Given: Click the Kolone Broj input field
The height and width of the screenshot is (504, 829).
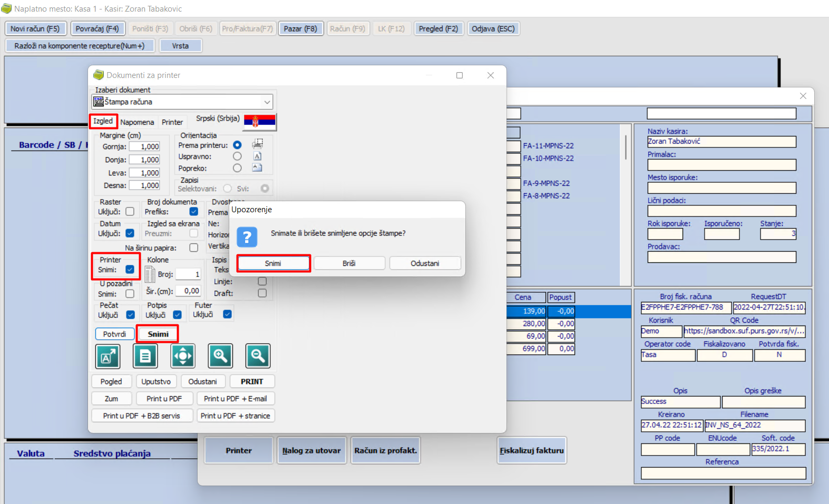Looking at the screenshot, I should [188, 274].
